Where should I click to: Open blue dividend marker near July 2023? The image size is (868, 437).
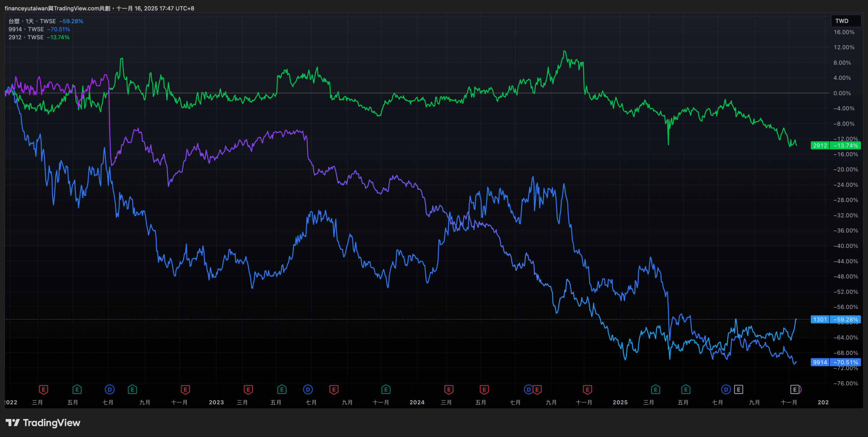[308, 389]
